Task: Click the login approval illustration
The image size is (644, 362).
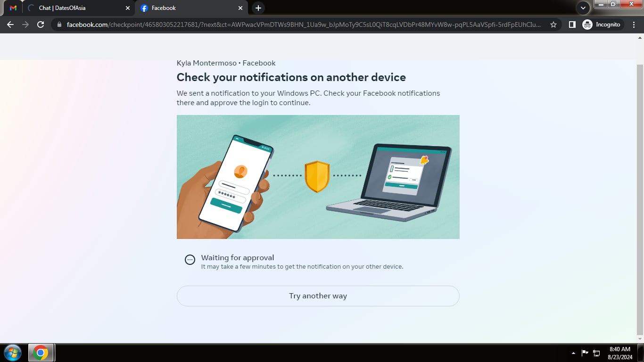Action: tap(318, 177)
